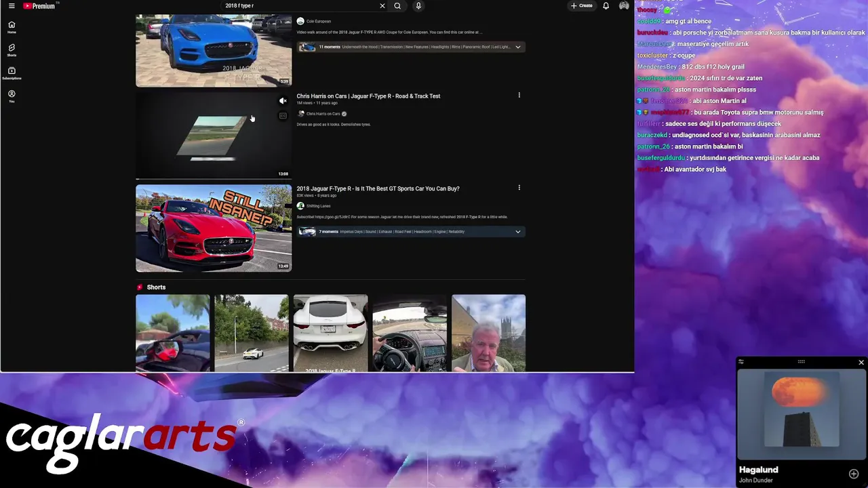The image size is (868, 488).
Task: Open the Chris Harris on Cars channel name
Action: (323, 114)
